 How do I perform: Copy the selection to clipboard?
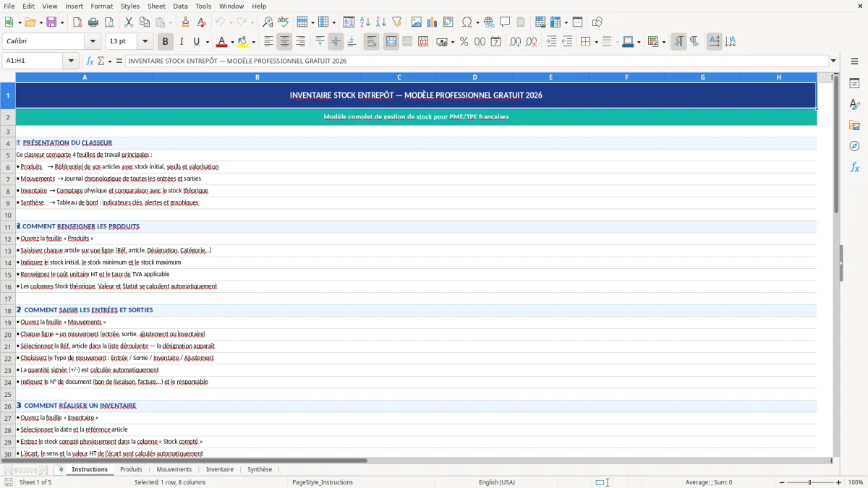(144, 22)
